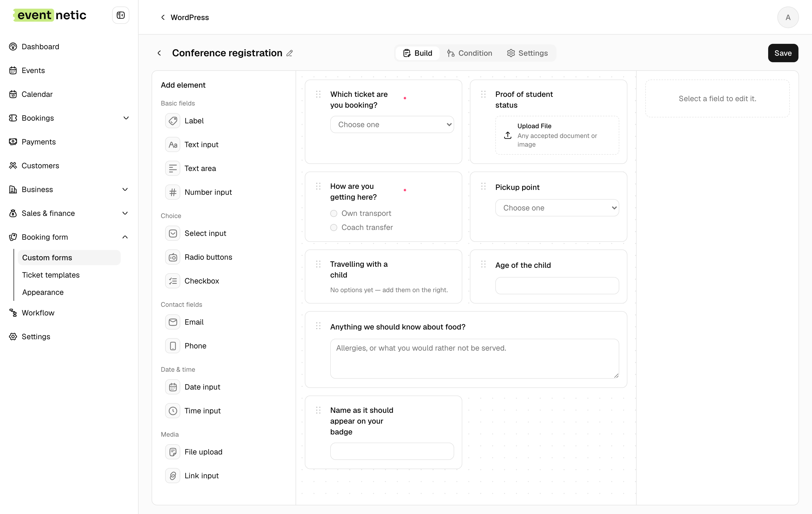Open the Pickup point Choose one dropdown
The width and height of the screenshot is (812, 514).
557,207
